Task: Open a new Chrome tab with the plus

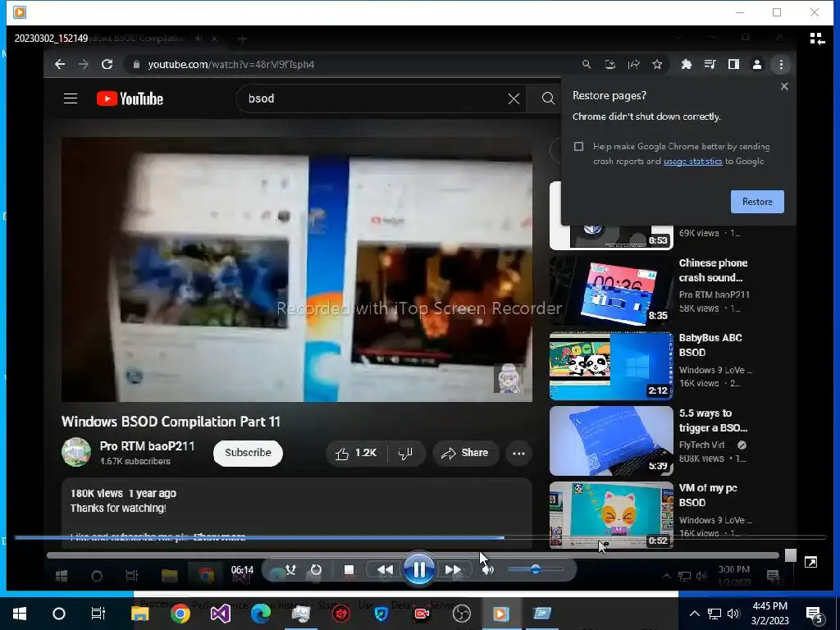Action: (242, 39)
